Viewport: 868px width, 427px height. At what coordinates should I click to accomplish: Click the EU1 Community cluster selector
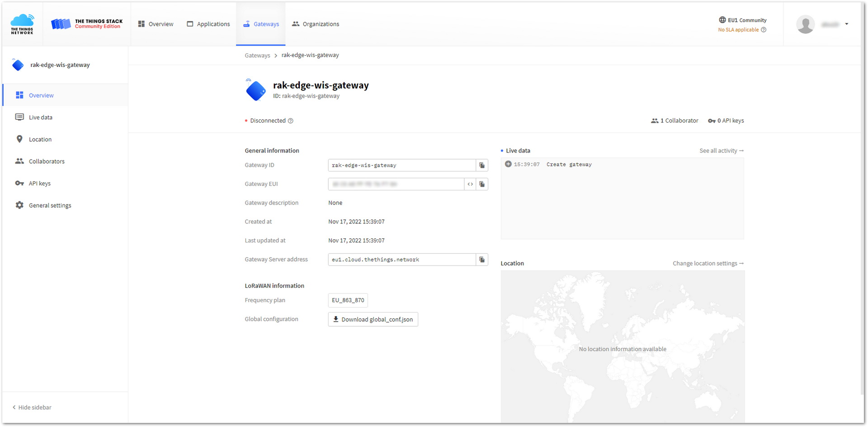click(x=743, y=20)
